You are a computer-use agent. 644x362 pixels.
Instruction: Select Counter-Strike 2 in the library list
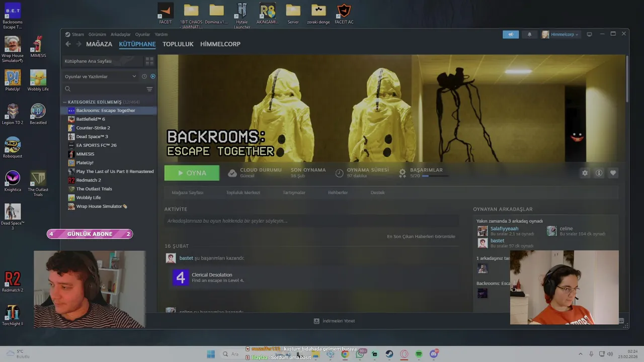pyautogui.click(x=109, y=128)
